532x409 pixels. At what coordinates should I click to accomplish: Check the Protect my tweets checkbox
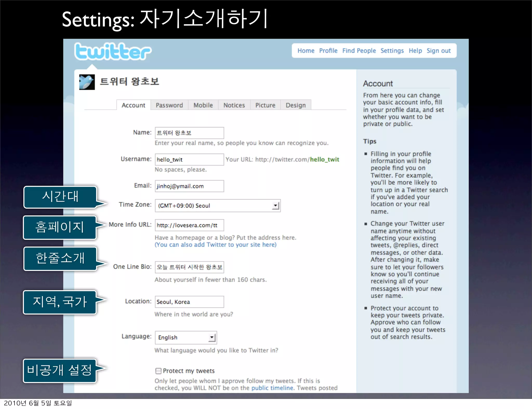(x=158, y=371)
